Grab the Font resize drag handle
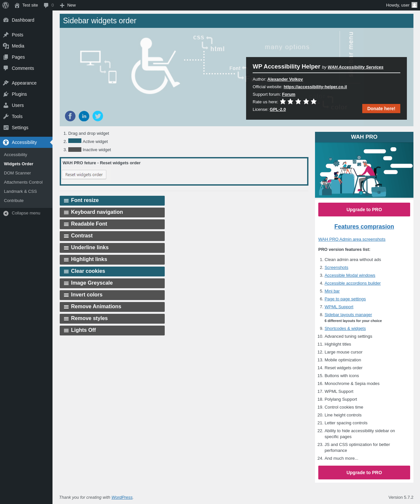This screenshot has height=504, width=420. tap(66, 201)
